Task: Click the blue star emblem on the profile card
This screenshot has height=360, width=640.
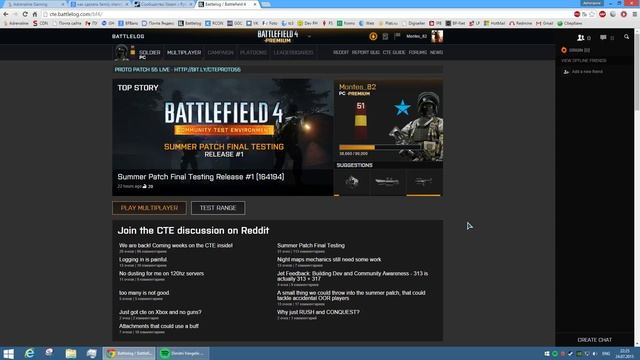Action: point(402,108)
